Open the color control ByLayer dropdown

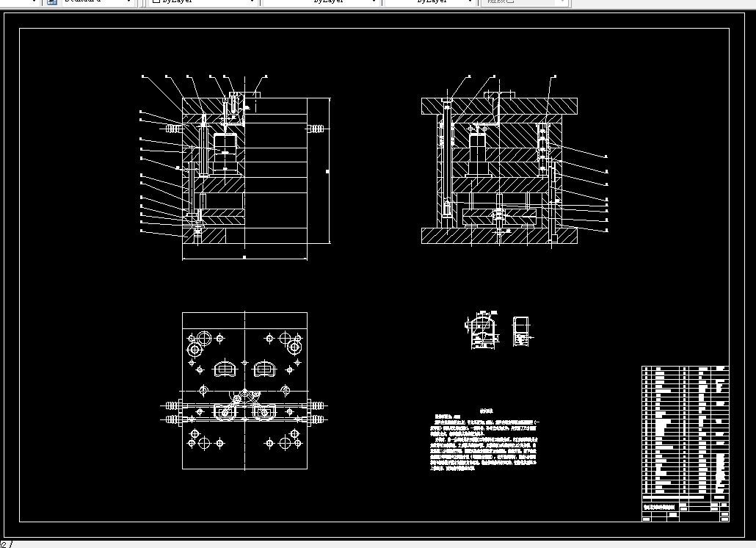click(x=203, y=2)
